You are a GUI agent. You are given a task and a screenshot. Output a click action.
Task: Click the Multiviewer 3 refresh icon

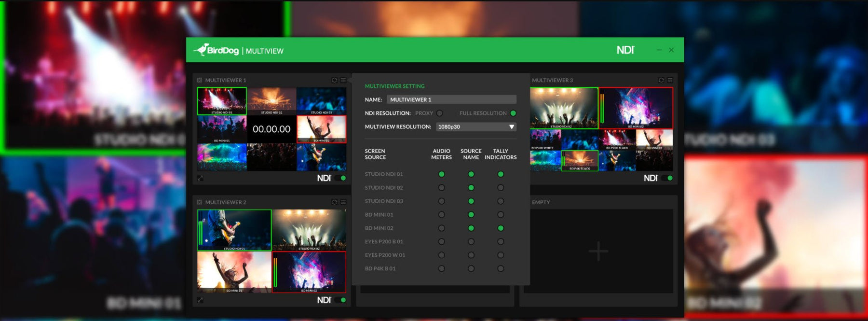coord(661,80)
